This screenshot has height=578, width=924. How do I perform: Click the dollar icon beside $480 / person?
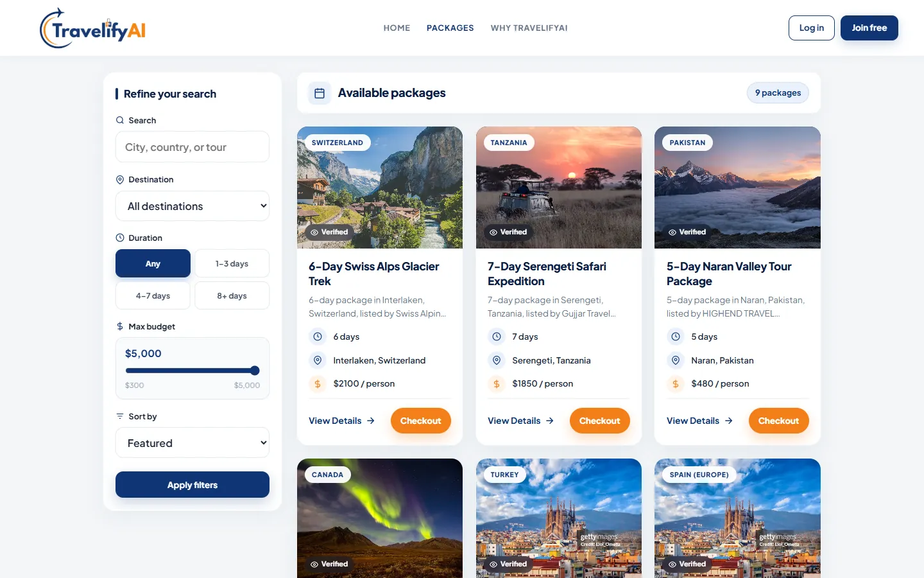pyautogui.click(x=676, y=384)
